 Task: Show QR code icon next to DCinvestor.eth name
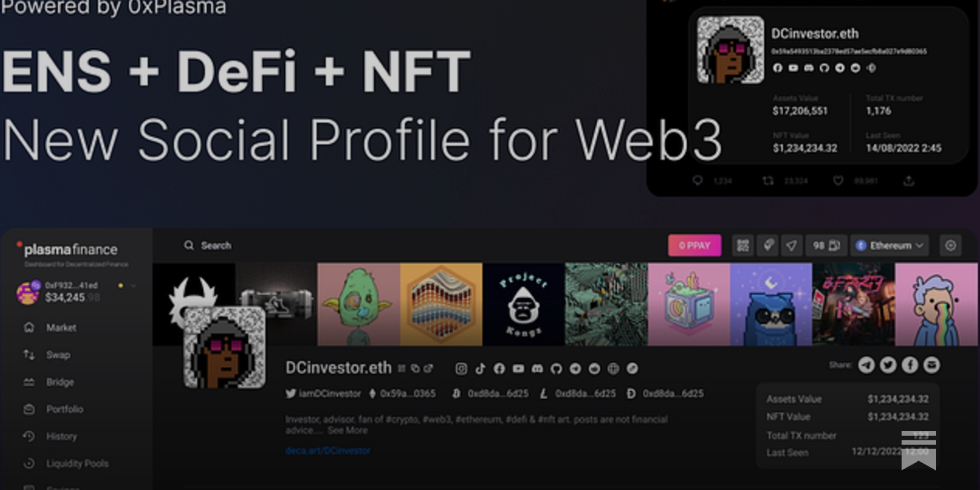click(x=402, y=368)
